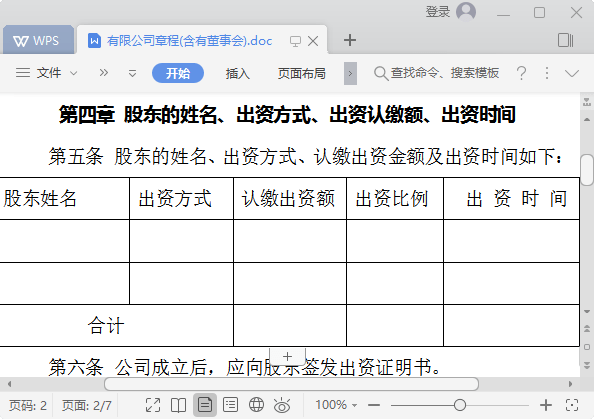Click the 登录 login link
The height and width of the screenshot is (419, 594).
pyautogui.click(x=438, y=12)
